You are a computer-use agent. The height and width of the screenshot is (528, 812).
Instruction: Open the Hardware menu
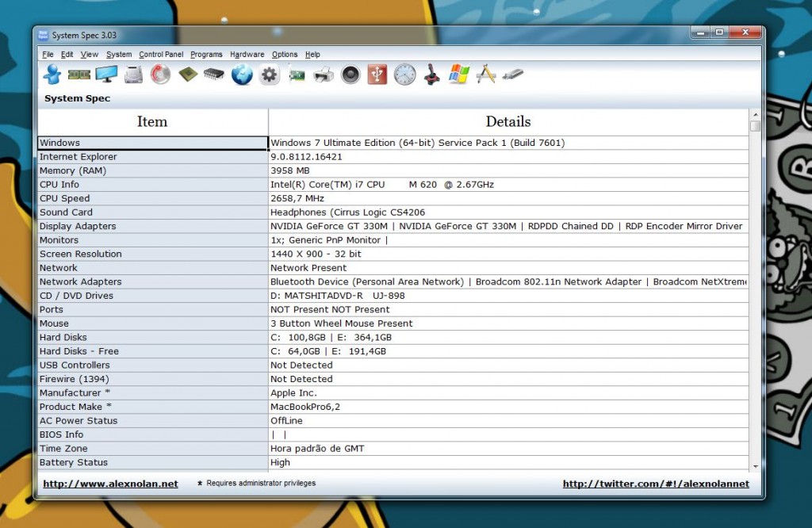click(247, 55)
